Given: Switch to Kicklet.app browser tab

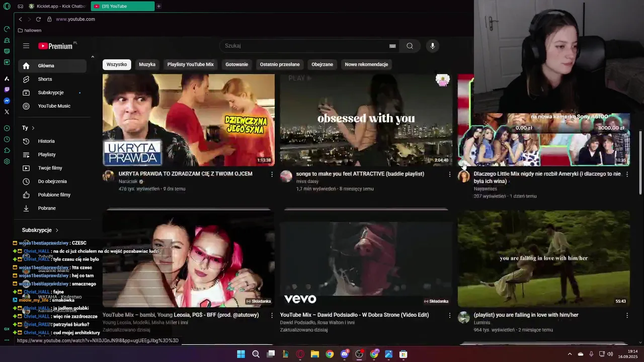Looking at the screenshot, I should 57,7.
